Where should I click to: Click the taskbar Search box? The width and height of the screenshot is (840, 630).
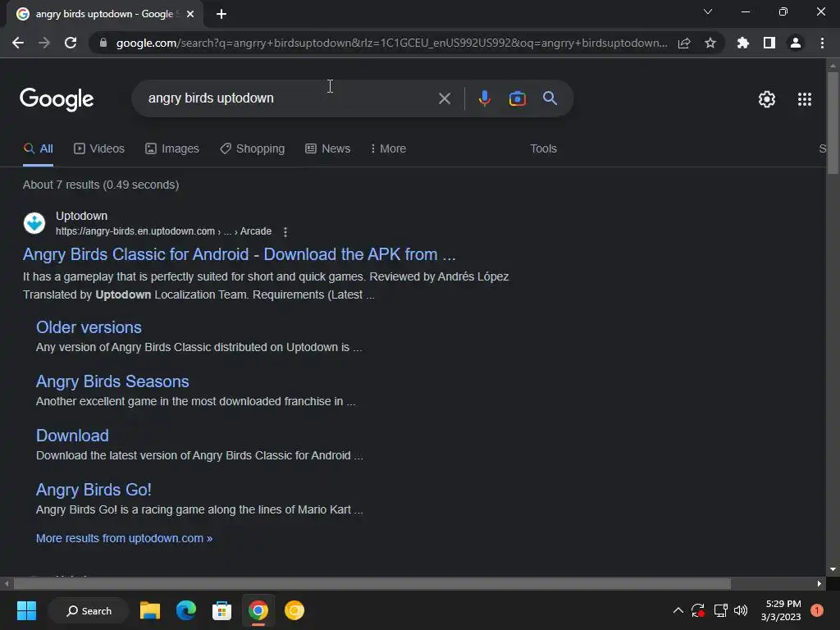[89, 610]
